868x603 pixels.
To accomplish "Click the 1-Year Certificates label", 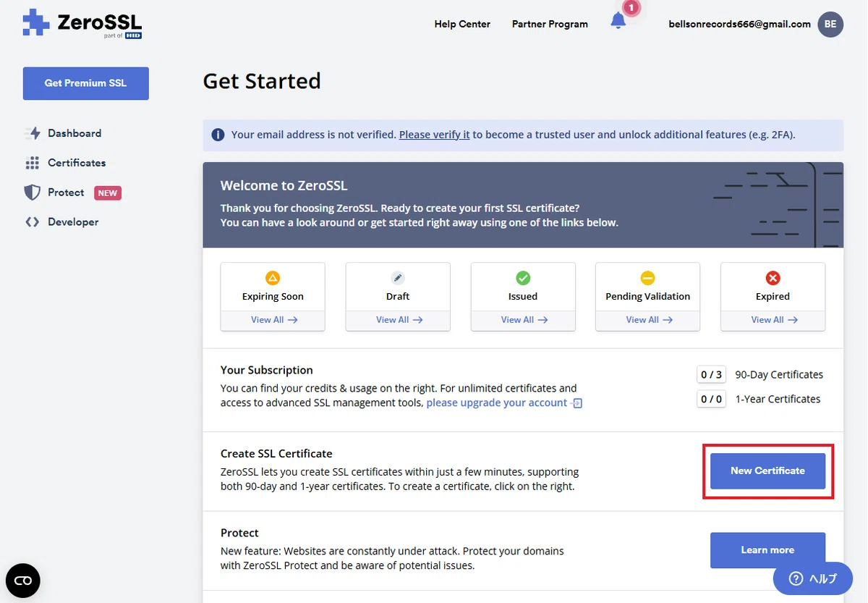I will coord(778,399).
